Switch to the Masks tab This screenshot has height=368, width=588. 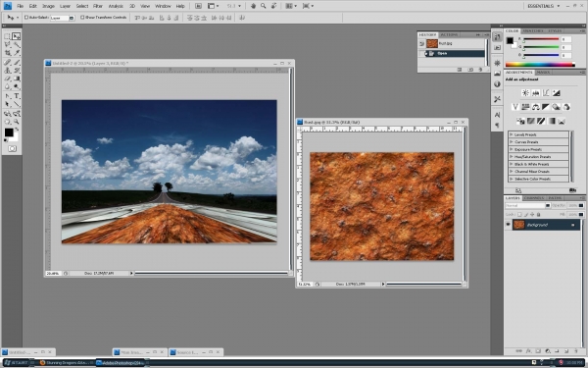543,72
